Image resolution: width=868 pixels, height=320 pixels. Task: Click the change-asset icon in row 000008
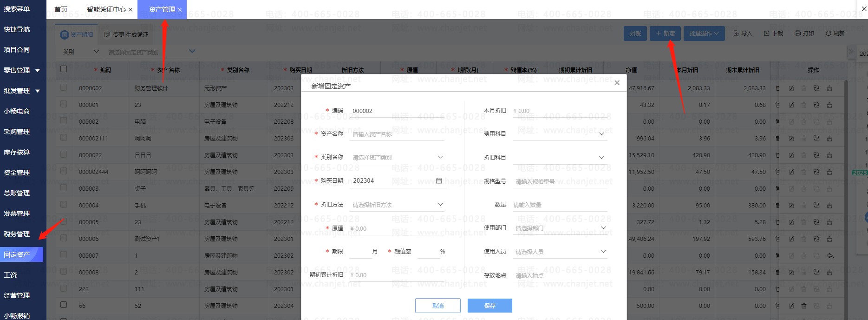click(x=816, y=273)
